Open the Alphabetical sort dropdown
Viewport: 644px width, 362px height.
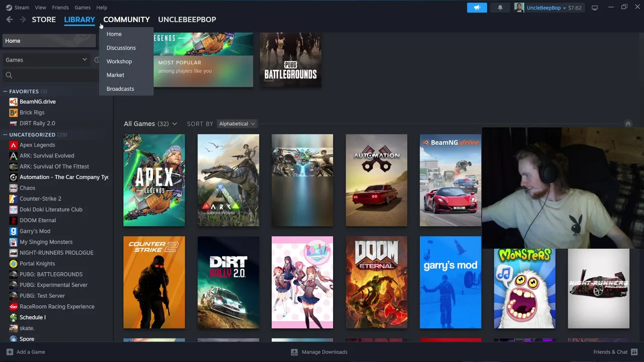(237, 124)
